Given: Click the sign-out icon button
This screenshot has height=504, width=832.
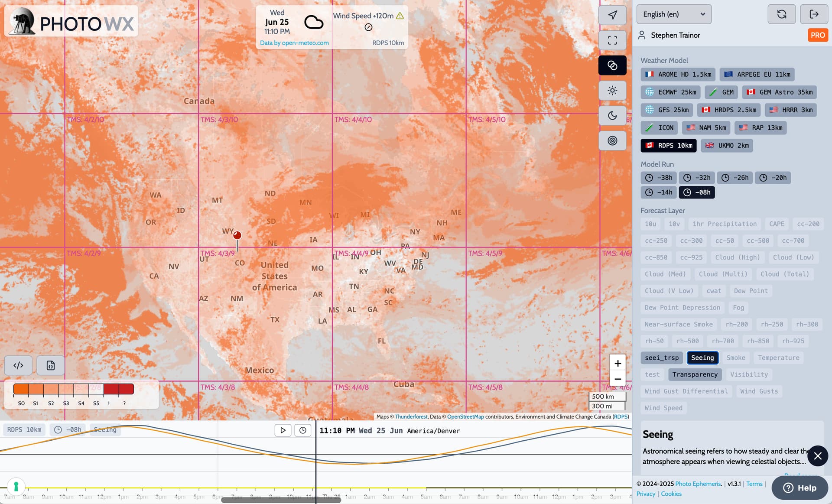Looking at the screenshot, I should coord(814,14).
